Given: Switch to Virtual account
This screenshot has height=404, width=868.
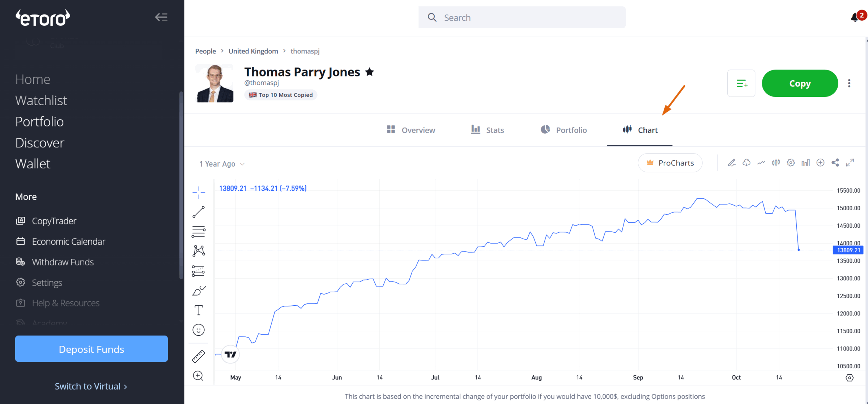Looking at the screenshot, I should point(91,386).
